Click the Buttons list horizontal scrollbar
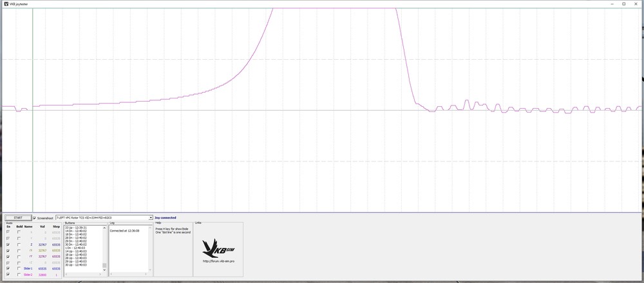 click(83, 274)
